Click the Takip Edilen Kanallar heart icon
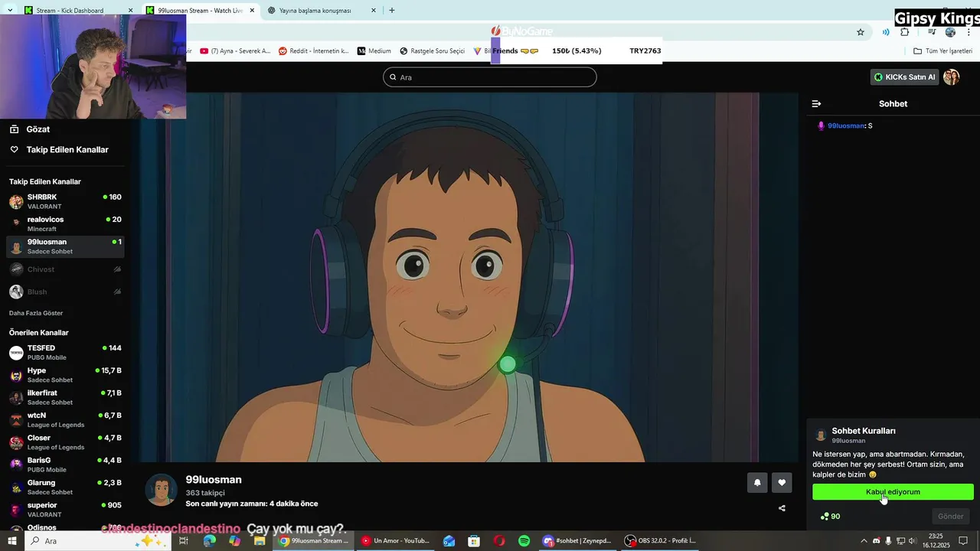The width and height of the screenshot is (980, 551). [14, 149]
